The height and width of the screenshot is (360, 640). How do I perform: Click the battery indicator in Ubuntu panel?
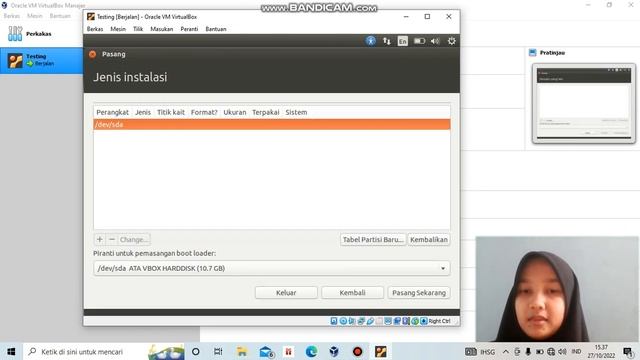coord(419,41)
